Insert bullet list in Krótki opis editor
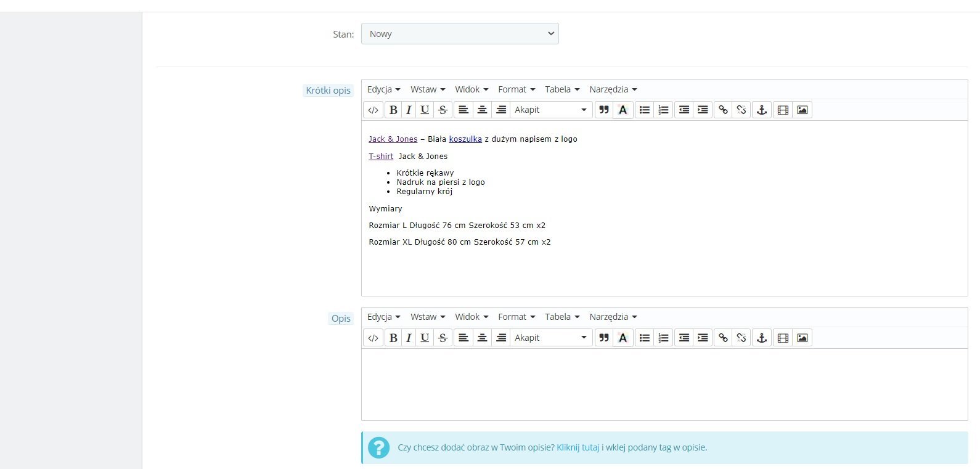The image size is (980, 469). coord(645,110)
